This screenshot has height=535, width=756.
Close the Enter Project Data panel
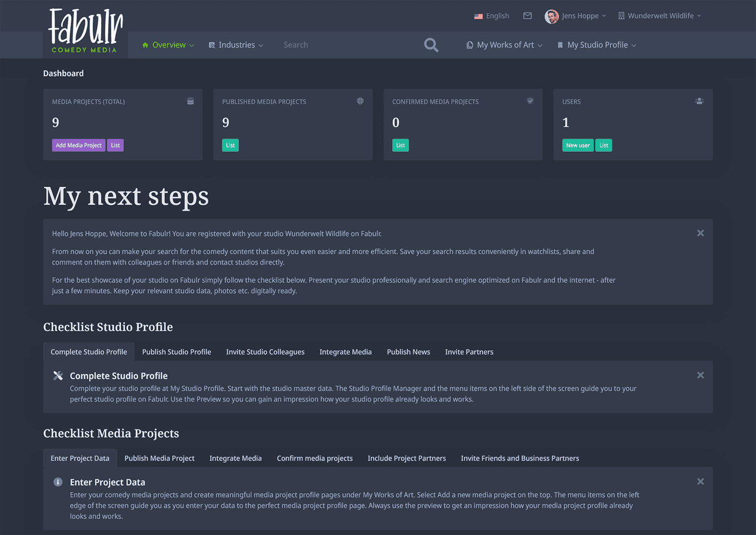[700, 482]
